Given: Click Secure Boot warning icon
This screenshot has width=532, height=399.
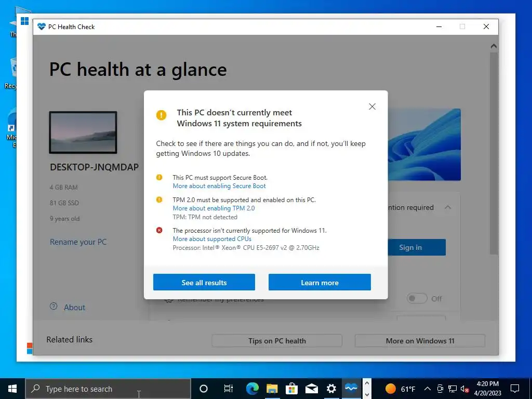Looking at the screenshot, I should tap(159, 178).
